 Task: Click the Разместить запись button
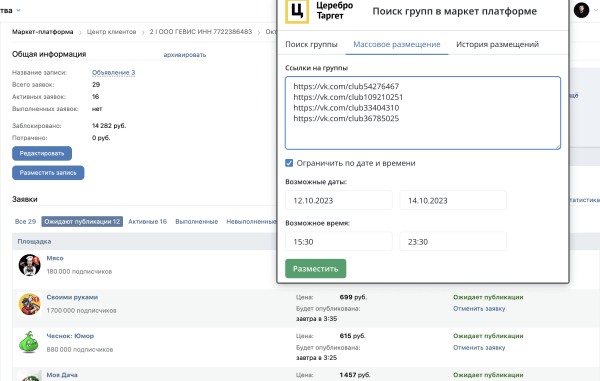[48, 173]
